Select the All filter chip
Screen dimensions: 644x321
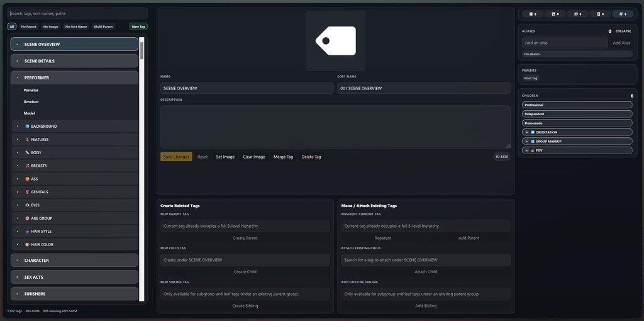click(x=12, y=26)
